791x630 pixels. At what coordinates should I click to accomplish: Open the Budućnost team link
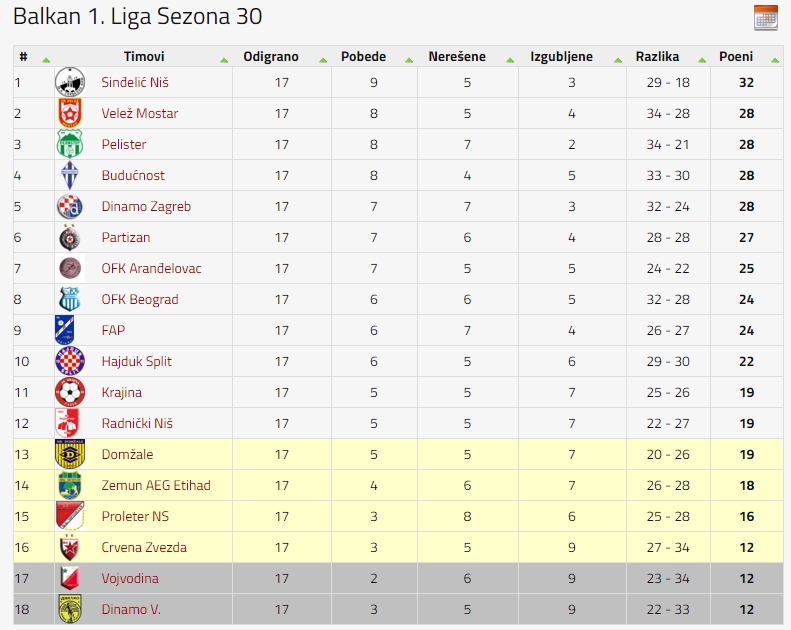[133, 176]
